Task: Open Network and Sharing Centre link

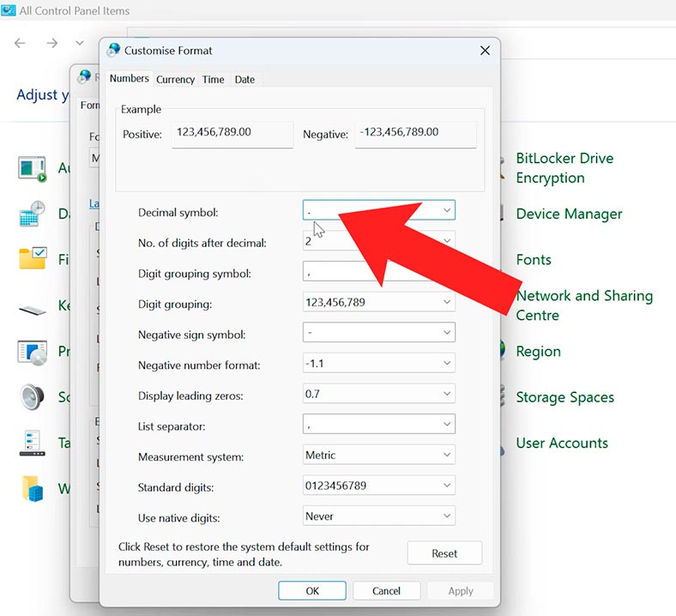Action: tap(584, 305)
